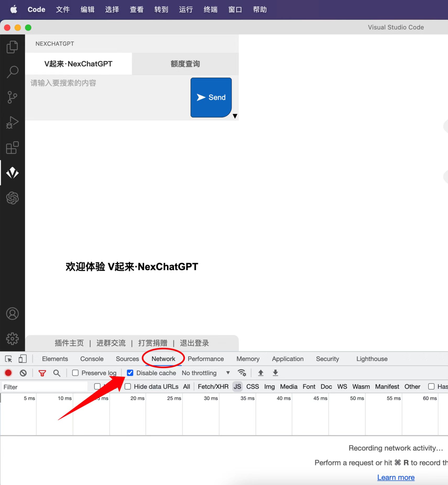The width and height of the screenshot is (448, 485).
Task: Filter requests by CSS
Action: point(253,387)
